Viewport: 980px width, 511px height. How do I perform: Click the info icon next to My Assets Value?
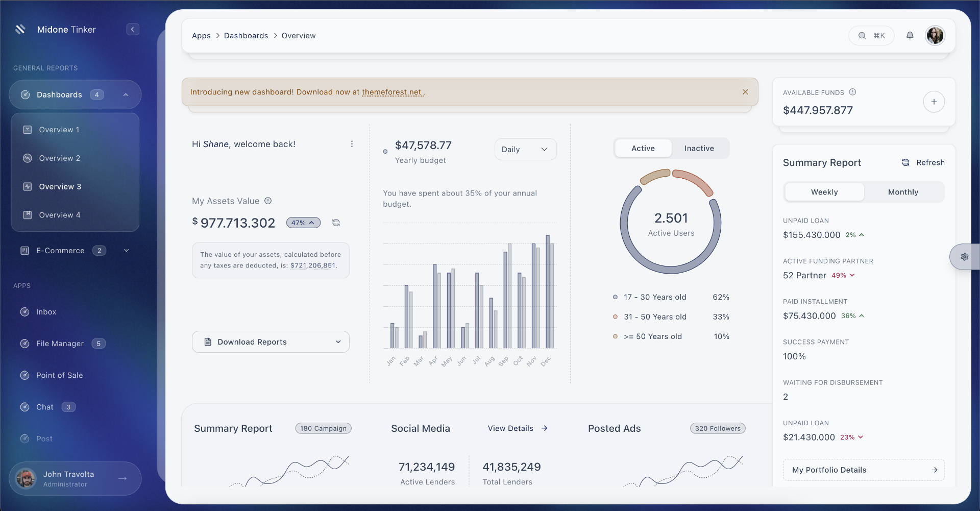(268, 201)
